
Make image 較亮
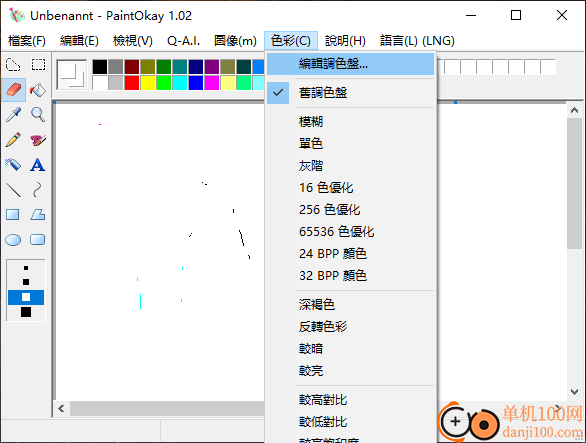[351, 371]
